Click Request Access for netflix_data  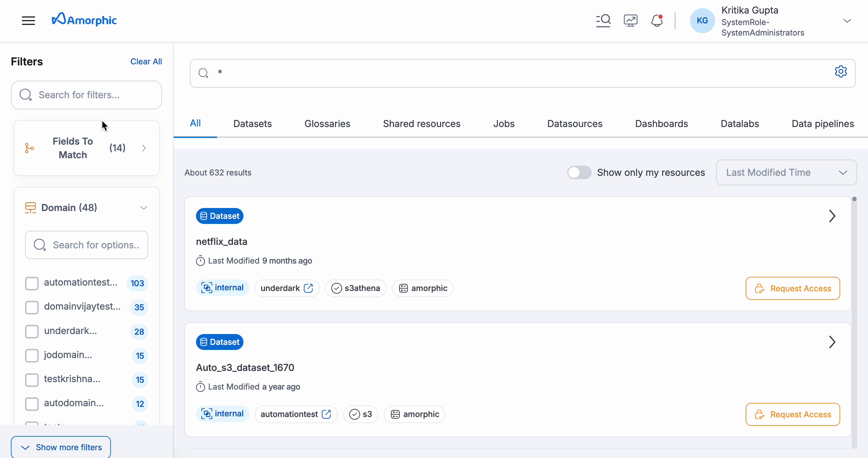[793, 288]
